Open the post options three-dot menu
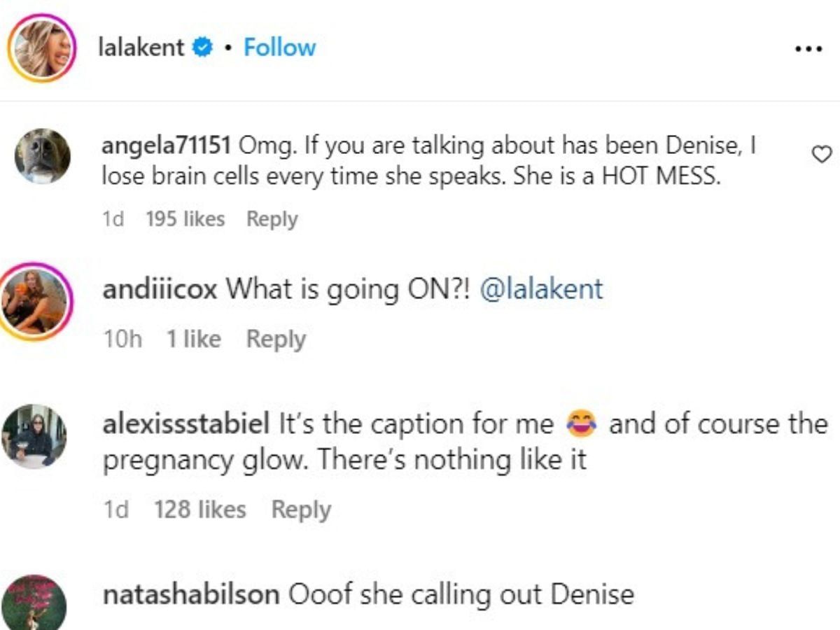This screenshot has height=630, width=840. [810, 48]
